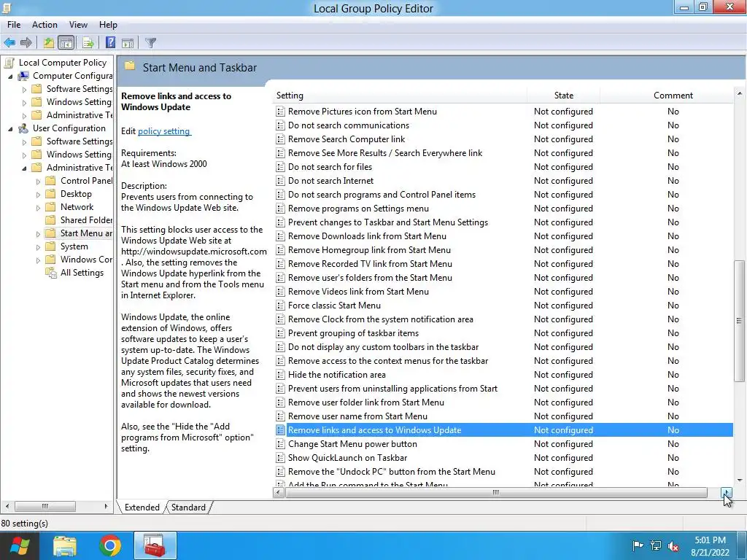The image size is (747, 560).
Task: Click the All Settings tree icon
Action: 50,273
